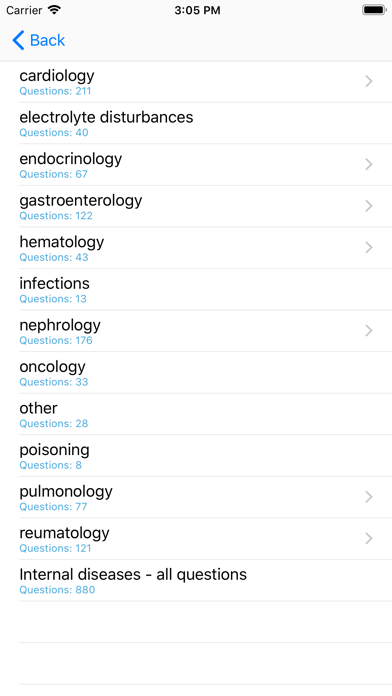392x696 pixels.
Task: Choose the poisoning category
Action: [x=196, y=456]
